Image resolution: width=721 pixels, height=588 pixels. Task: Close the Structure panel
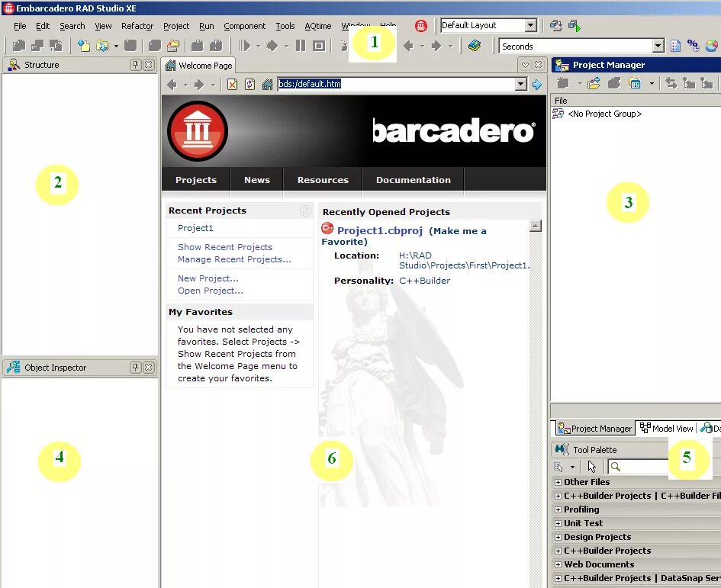click(x=149, y=65)
